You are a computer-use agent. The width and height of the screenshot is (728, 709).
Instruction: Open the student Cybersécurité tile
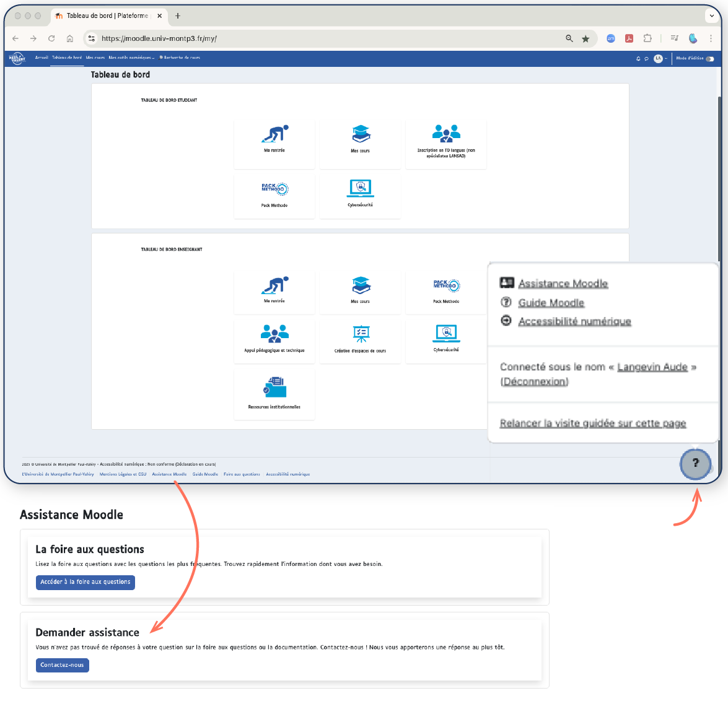[360, 193]
